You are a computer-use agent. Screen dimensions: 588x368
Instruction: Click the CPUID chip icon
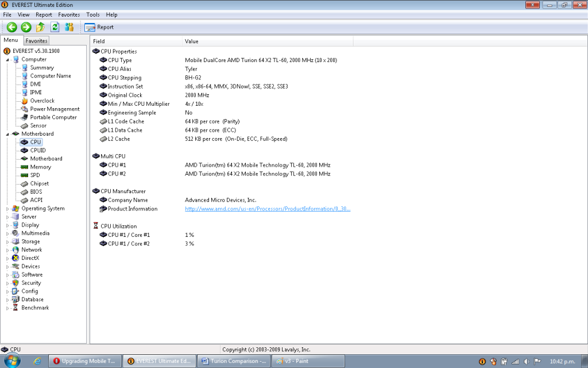pos(24,150)
